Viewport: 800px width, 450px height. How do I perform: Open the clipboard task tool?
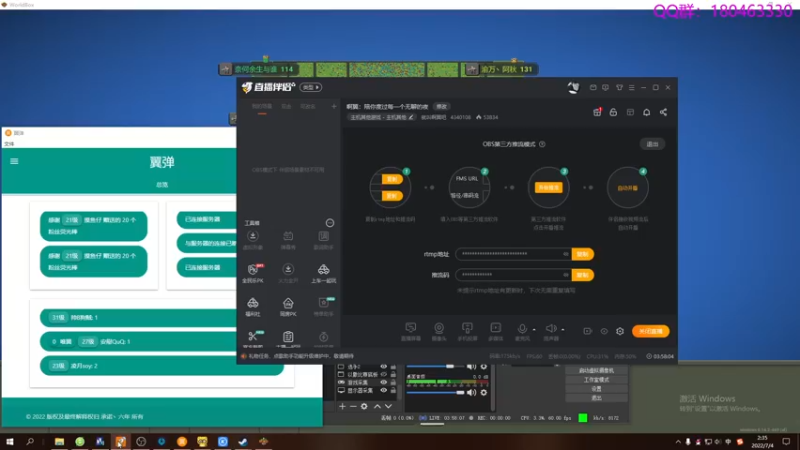288,336
